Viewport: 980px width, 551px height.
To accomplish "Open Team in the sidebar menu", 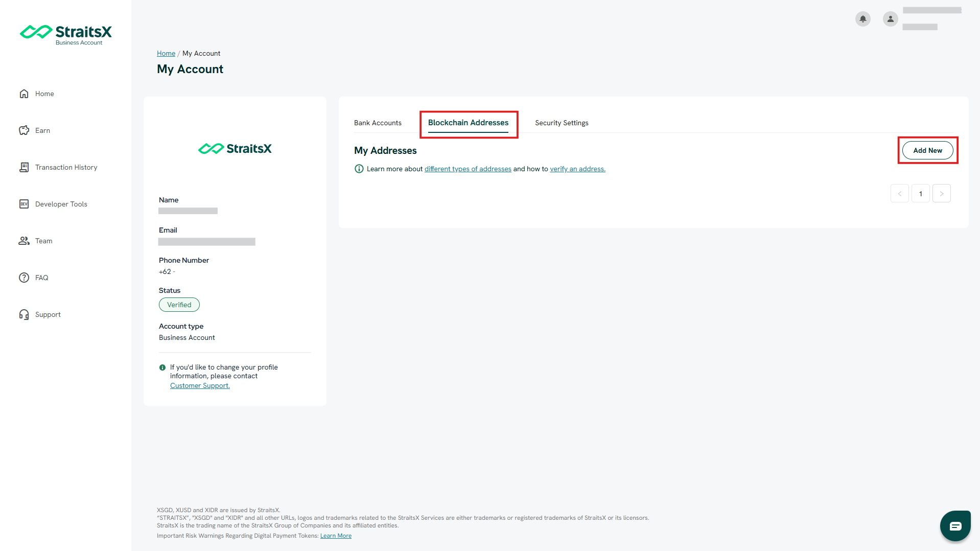I will [43, 241].
